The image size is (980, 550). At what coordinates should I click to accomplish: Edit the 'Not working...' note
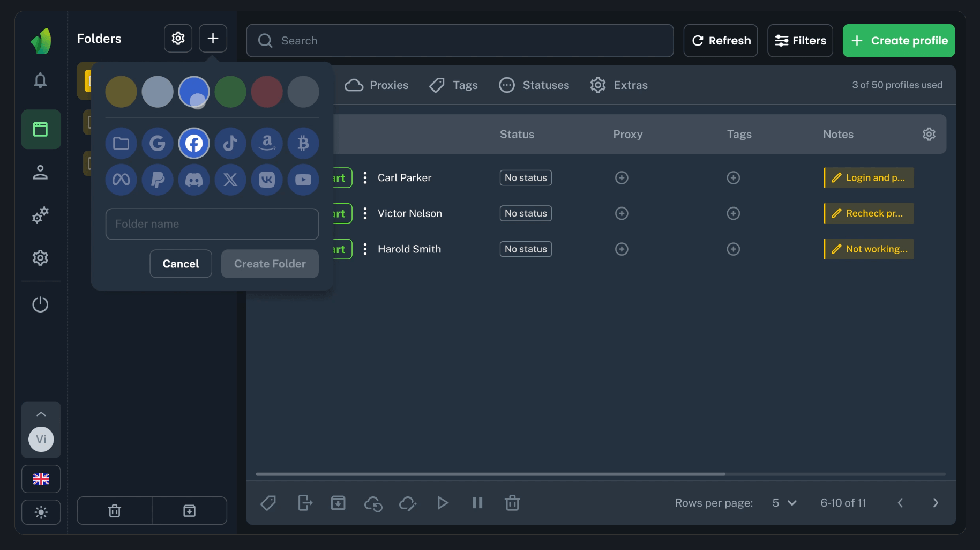point(869,249)
